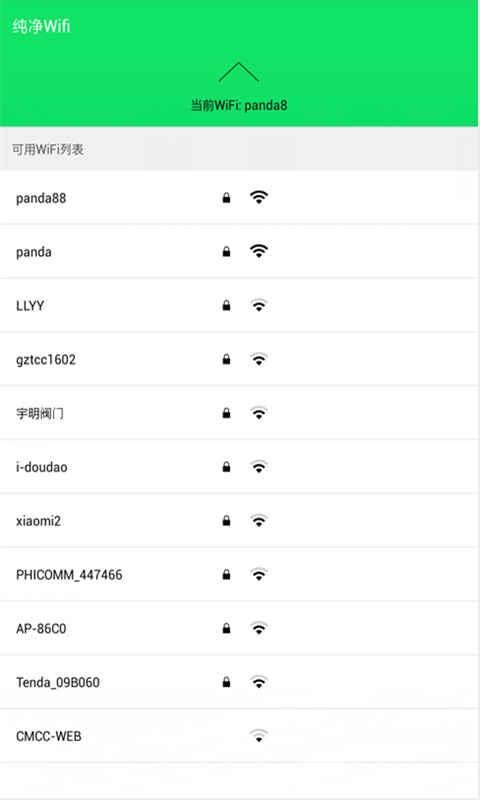Click the signal strength icon for panda
The width and height of the screenshot is (480, 800).
259,251
